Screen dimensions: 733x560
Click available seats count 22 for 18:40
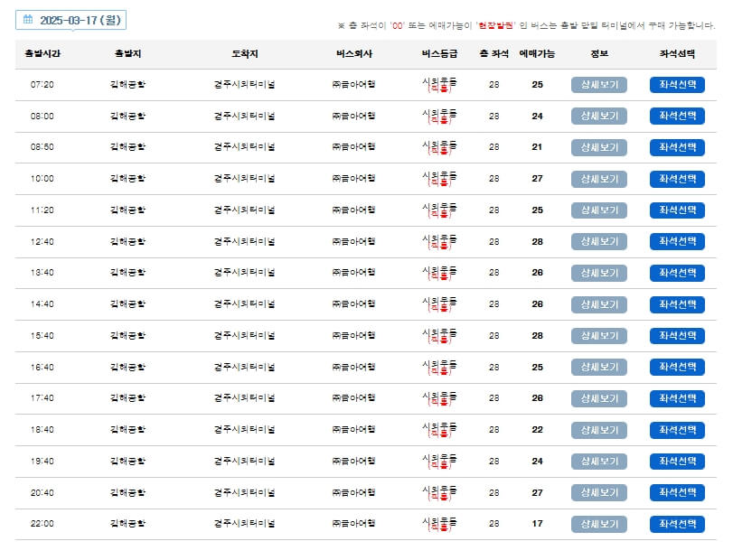click(x=537, y=430)
